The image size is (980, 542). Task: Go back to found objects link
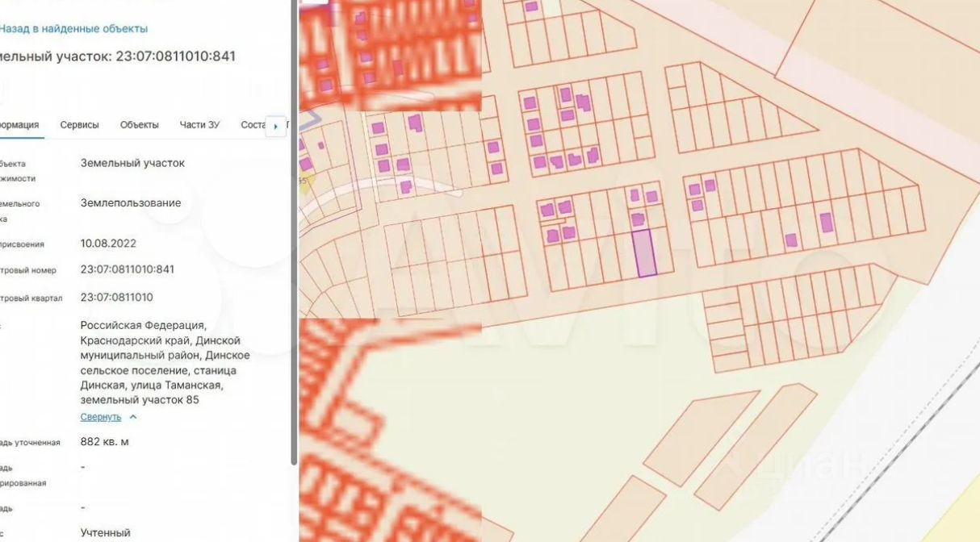tap(73, 28)
